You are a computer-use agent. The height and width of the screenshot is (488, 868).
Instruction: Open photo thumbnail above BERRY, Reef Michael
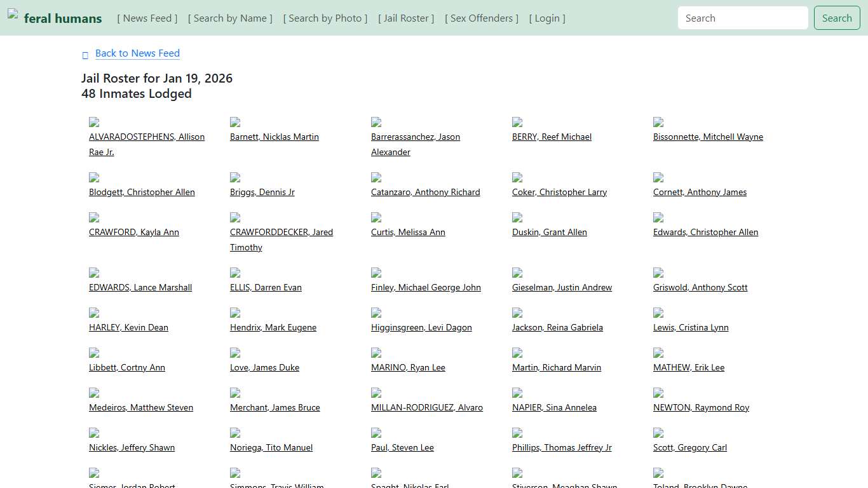(x=517, y=122)
